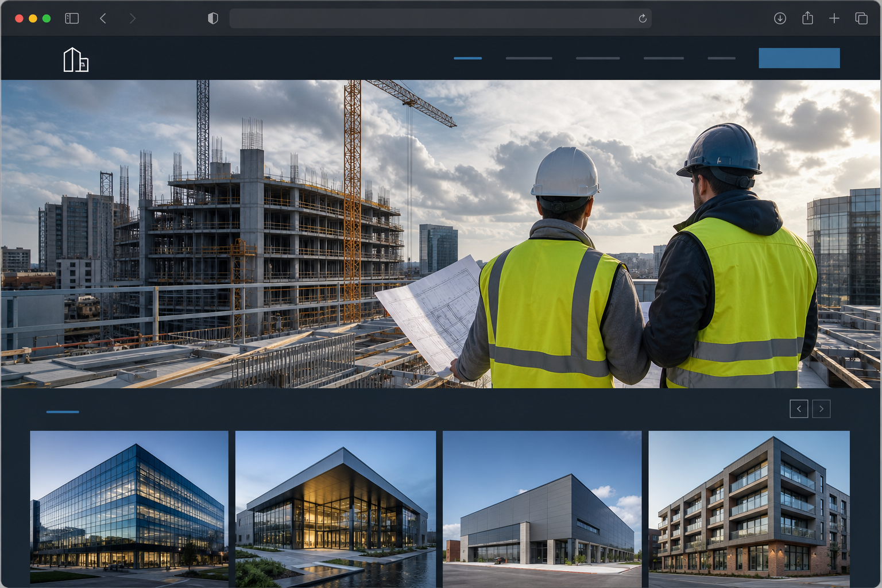Select the second navigation menu item
The height and width of the screenshot is (588, 882).
tap(529, 58)
